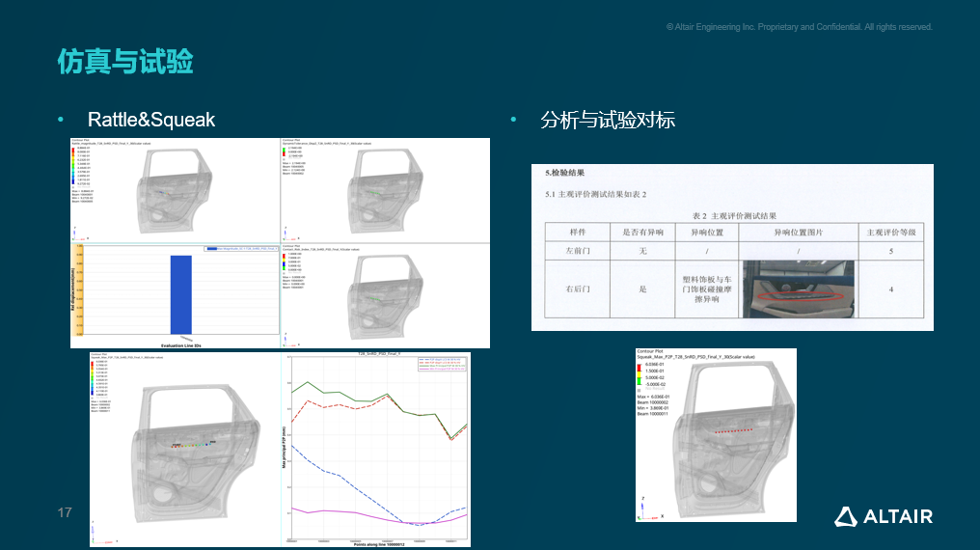Click the blue bar in the bar chart
Screen dimensions: 980x550
pyautogui.click(x=181, y=294)
